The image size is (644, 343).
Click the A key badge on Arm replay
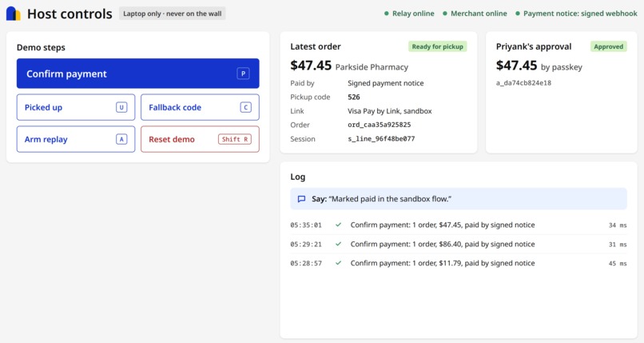tap(121, 139)
